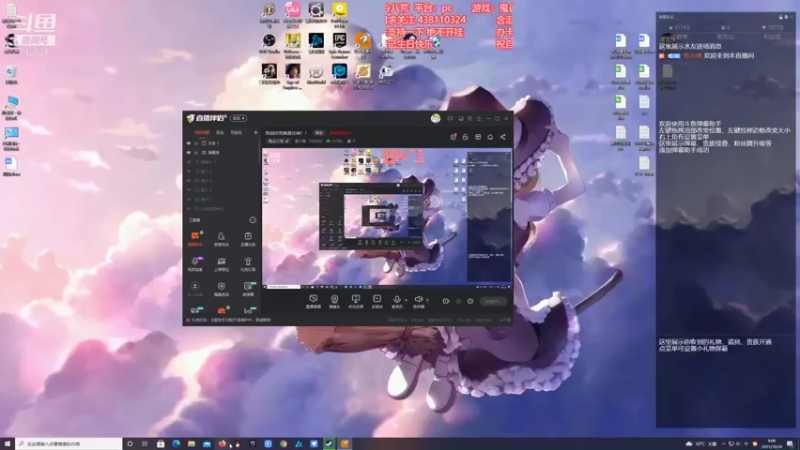This screenshot has height=450, width=800.
Task: Toggle visibility of fourth dimmed source
Action: [189, 171]
